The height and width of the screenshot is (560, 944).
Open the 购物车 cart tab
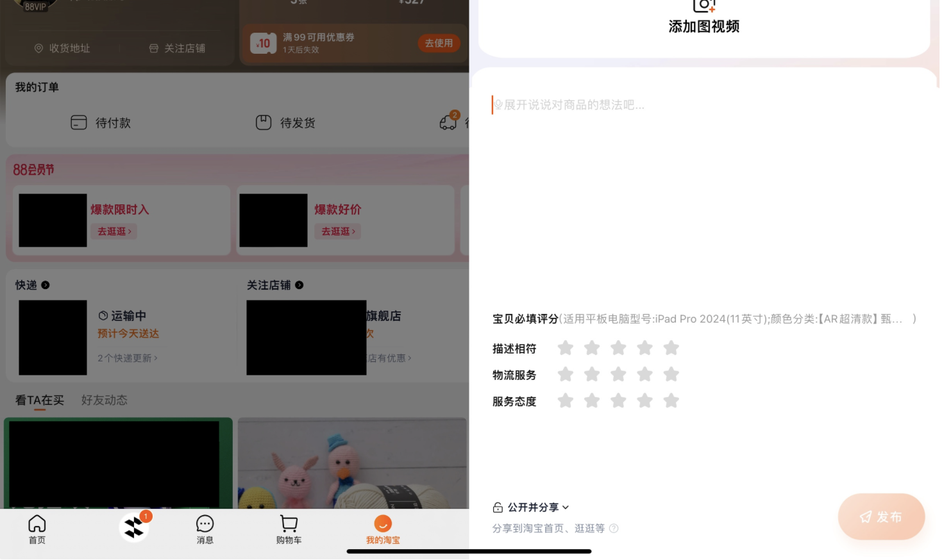[289, 530]
